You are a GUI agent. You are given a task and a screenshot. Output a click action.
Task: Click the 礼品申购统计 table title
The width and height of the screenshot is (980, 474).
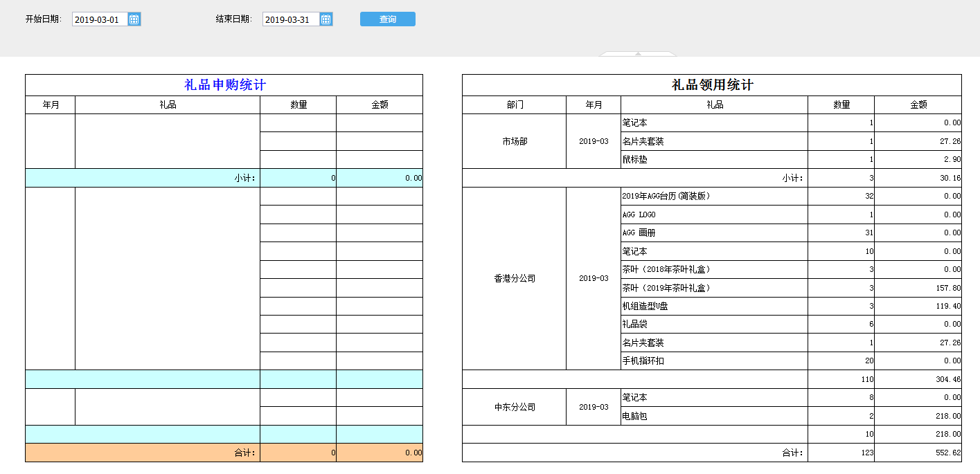(224, 85)
